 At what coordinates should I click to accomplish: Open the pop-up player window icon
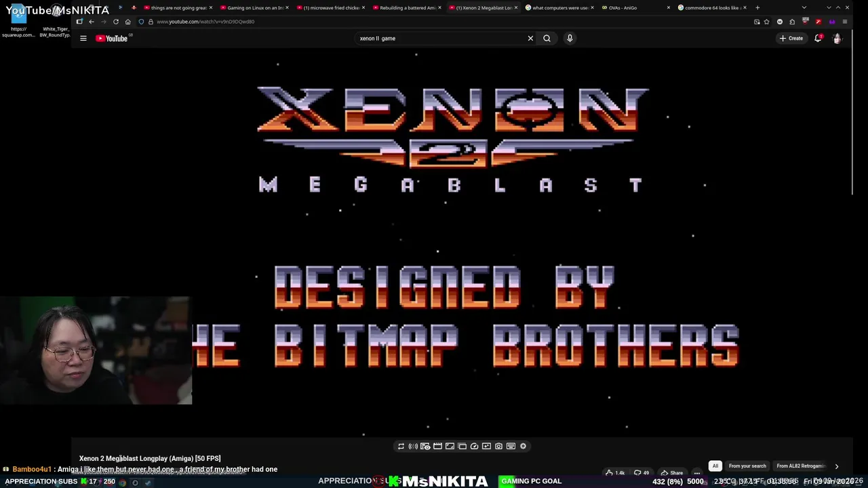(462, 446)
